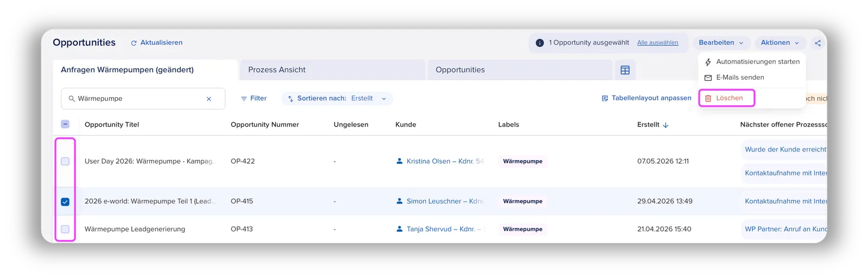
Task: Open customer Tanja Shervud link
Action: click(445, 229)
